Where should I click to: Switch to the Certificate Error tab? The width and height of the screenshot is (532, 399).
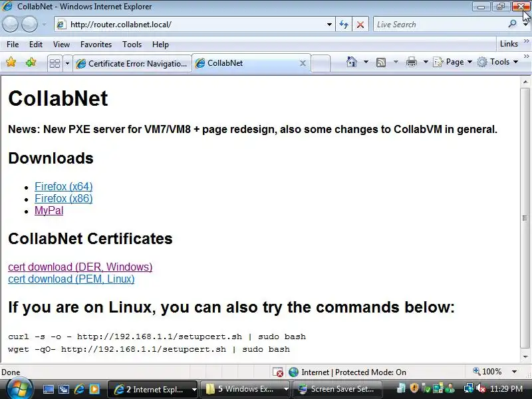pos(132,63)
